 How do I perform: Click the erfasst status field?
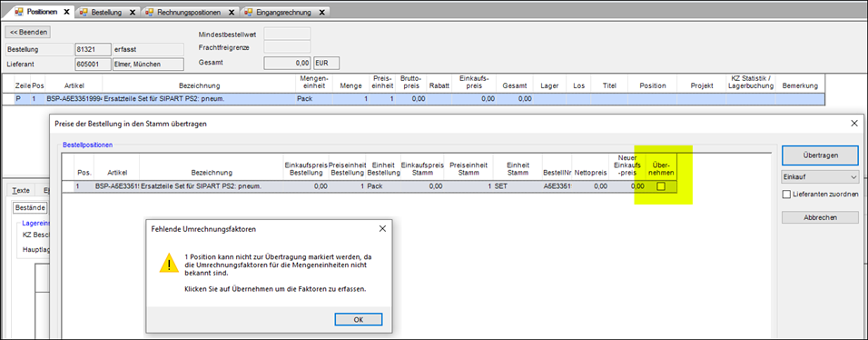point(147,49)
